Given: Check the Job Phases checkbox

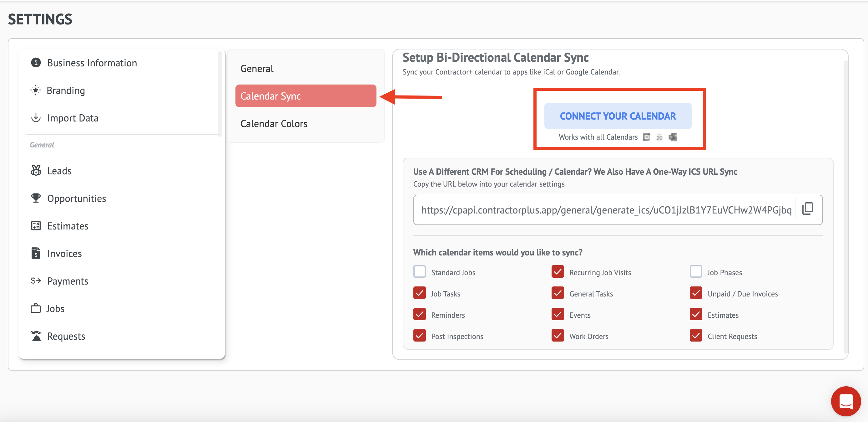Looking at the screenshot, I should [695, 272].
